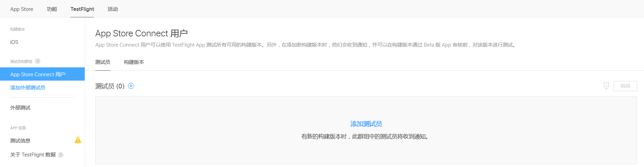Switch to the 构建版本 sub-tab

(134, 62)
